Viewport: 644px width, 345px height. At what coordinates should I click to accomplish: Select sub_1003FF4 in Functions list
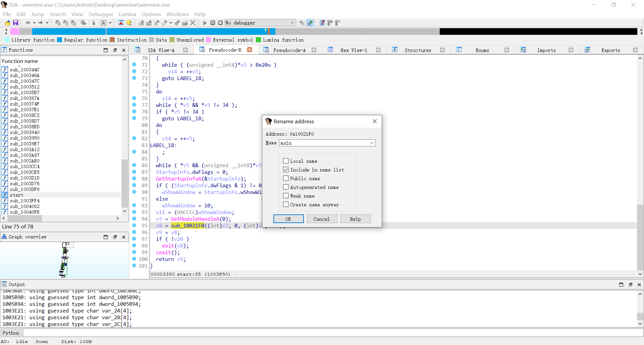(61, 201)
